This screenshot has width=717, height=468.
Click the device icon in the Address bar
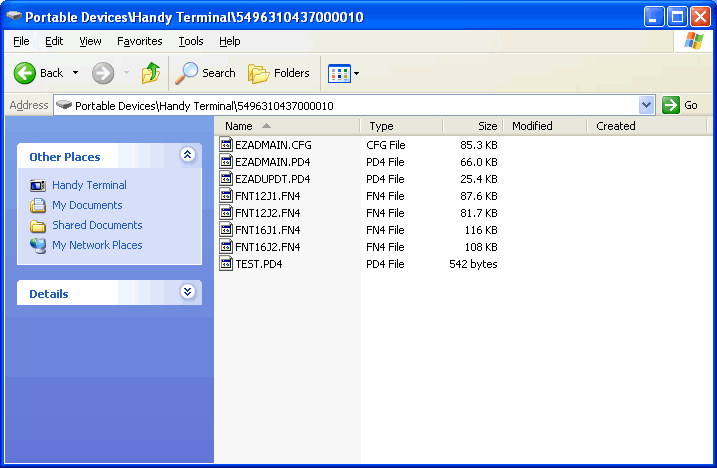pyautogui.click(x=64, y=105)
